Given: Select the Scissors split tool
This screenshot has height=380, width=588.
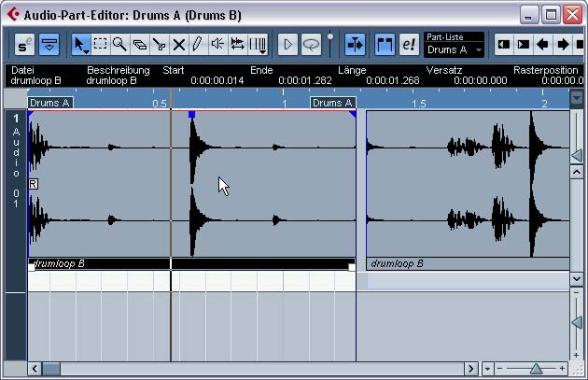Looking at the screenshot, I should tap(159, 45).
